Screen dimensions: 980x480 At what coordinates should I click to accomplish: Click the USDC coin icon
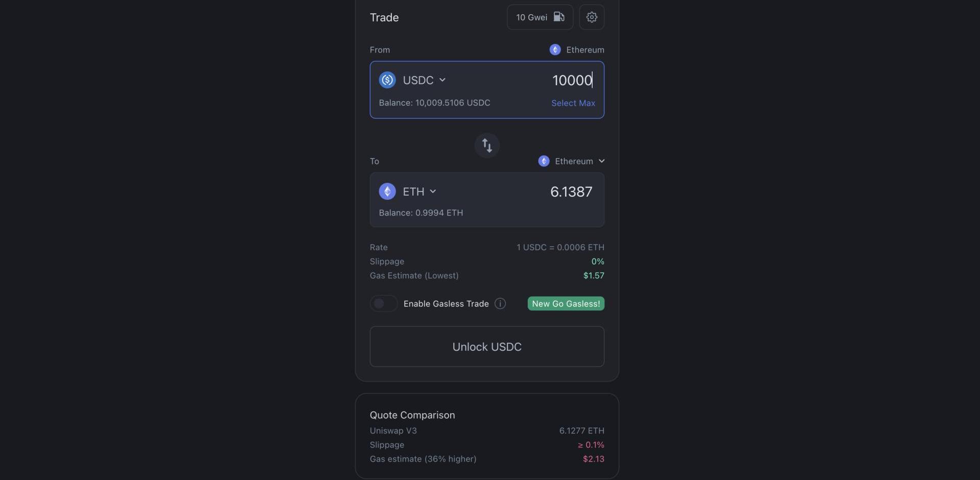click(387, 80)
